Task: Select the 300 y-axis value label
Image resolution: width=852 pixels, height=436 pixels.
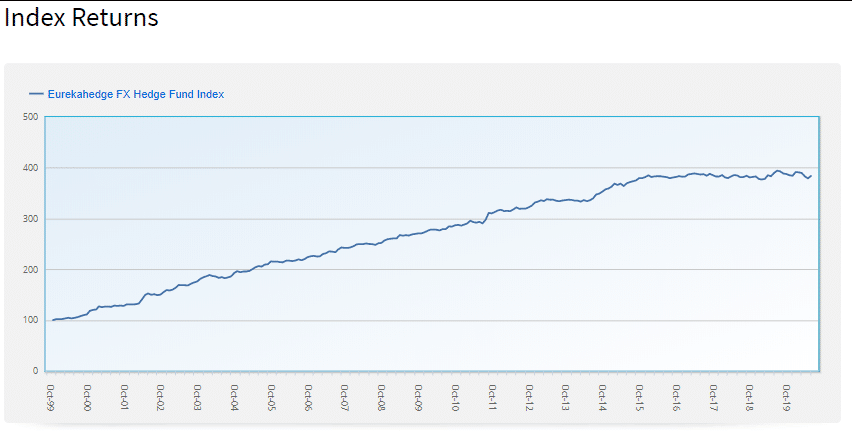Action: (x=30, y=219)
